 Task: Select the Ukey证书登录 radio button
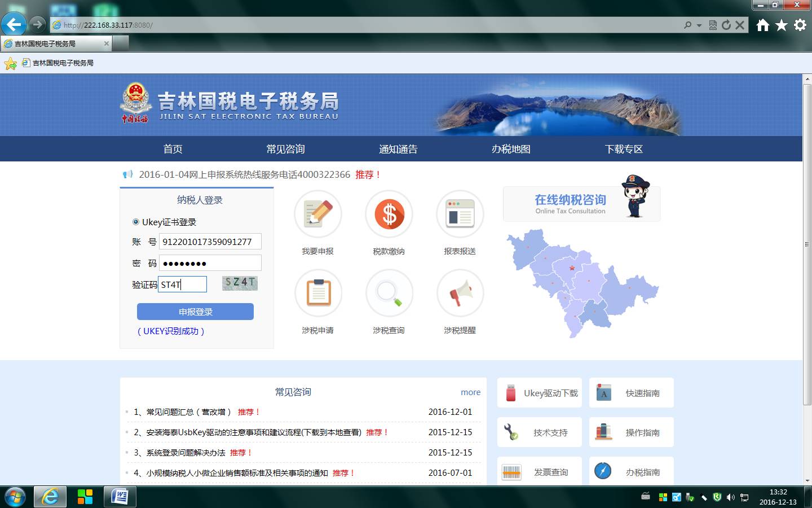click(x=135, y=222)
